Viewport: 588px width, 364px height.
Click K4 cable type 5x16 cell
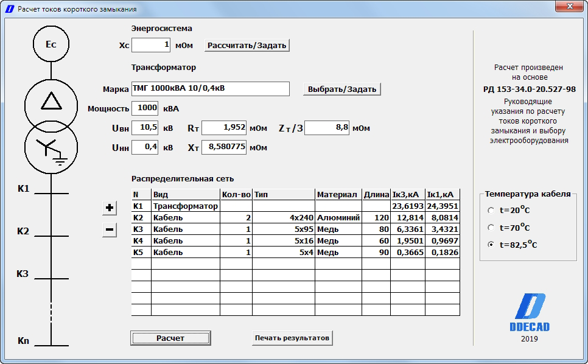pyautogui.click(x=284, y=240)
